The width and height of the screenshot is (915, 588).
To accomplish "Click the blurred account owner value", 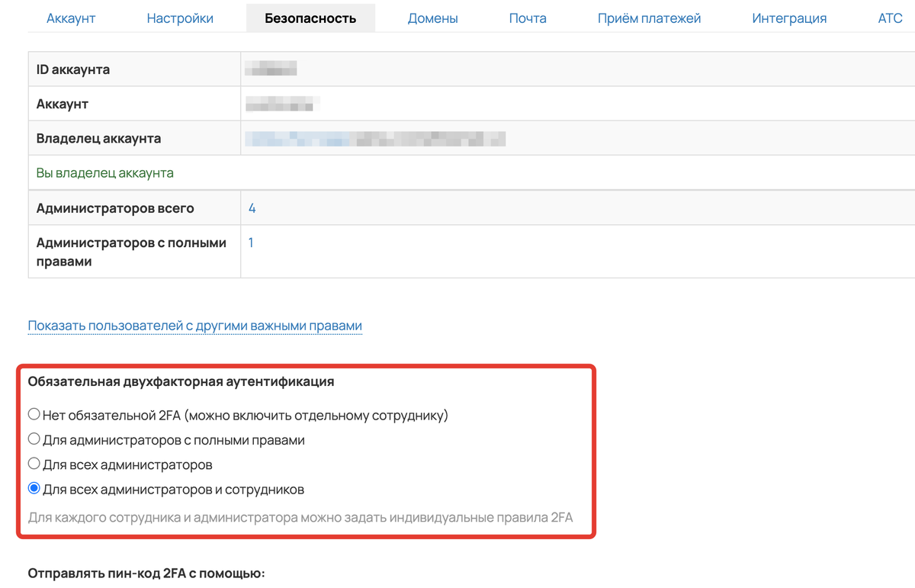I will coord(375,139).
